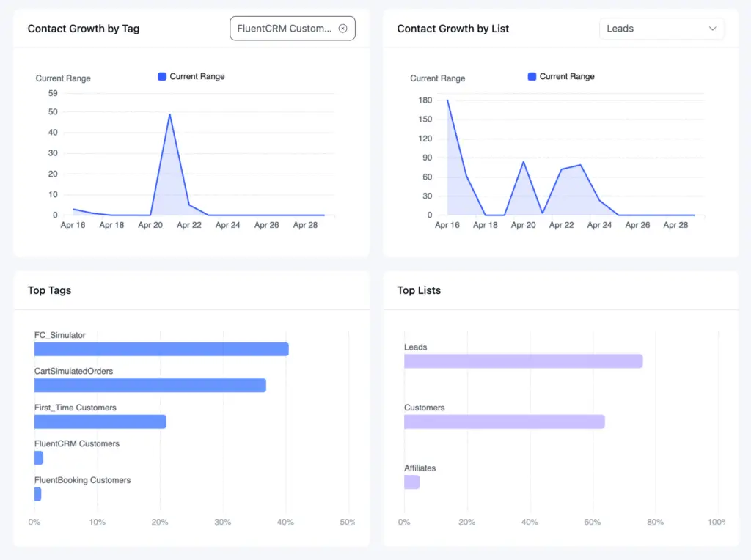Click the Top Lists heading
Image resolution: width=751 pixels, height=560 pixels.
[419, 290]
